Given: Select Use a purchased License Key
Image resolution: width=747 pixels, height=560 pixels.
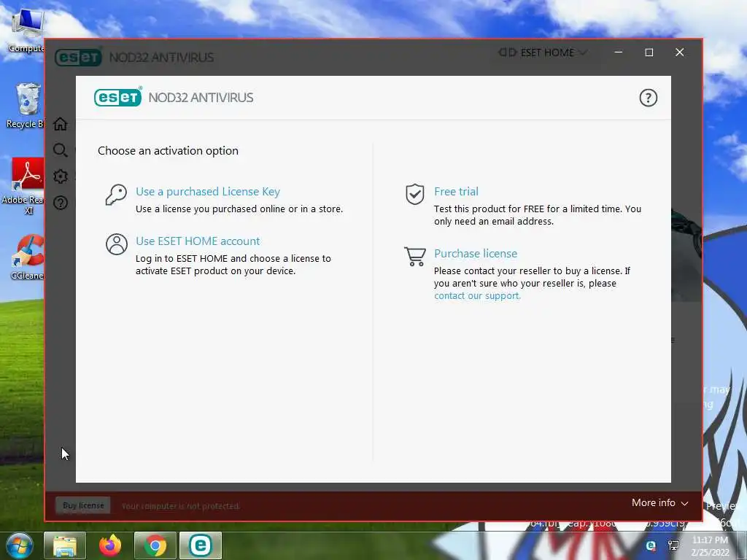Looking at the screenshot, I should point(208,192).
